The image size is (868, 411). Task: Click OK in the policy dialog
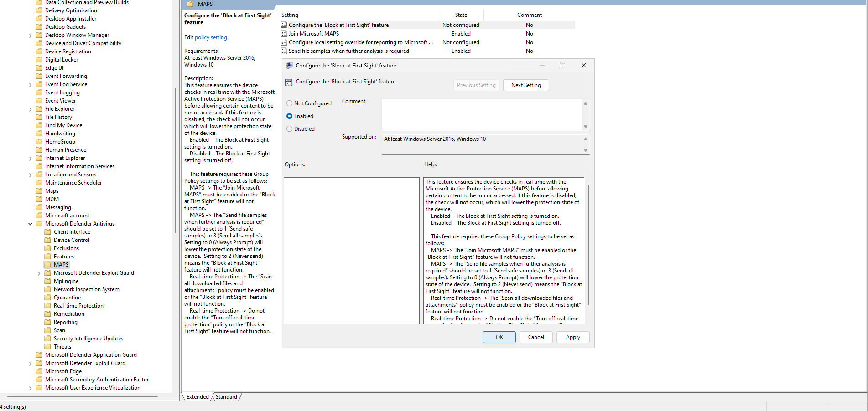pos(499,337)
